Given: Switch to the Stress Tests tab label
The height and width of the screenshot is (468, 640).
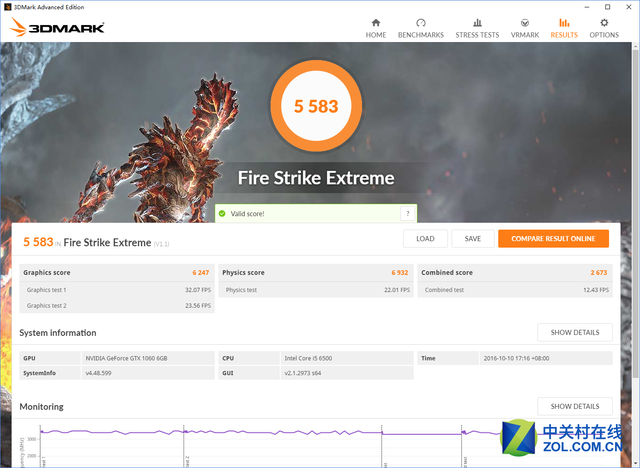Looking at the screenshot, I should 477,35.
